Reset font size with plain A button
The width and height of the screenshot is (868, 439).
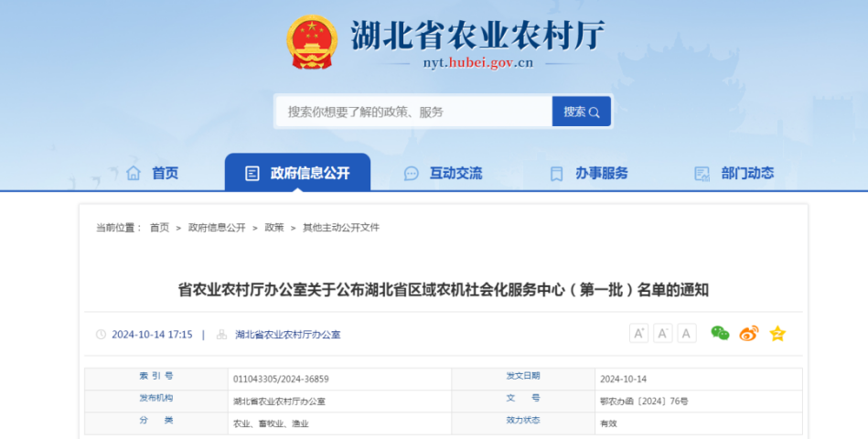[686, 333]
